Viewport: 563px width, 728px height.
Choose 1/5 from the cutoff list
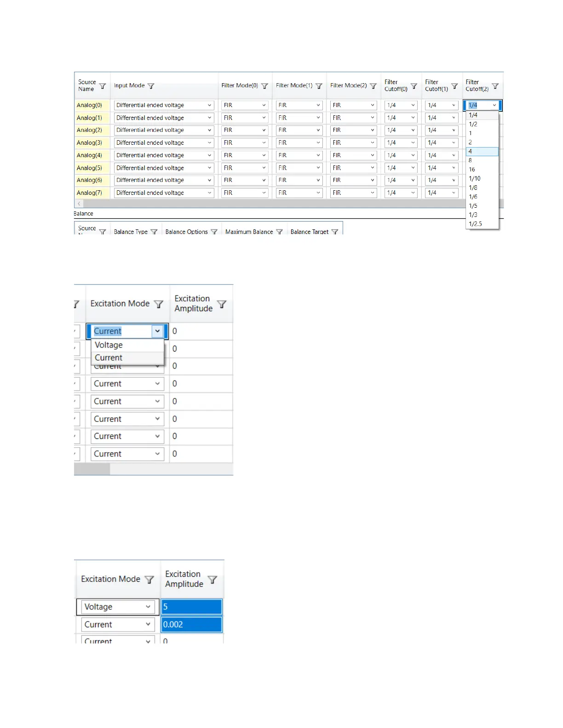[x=482, y=206]
